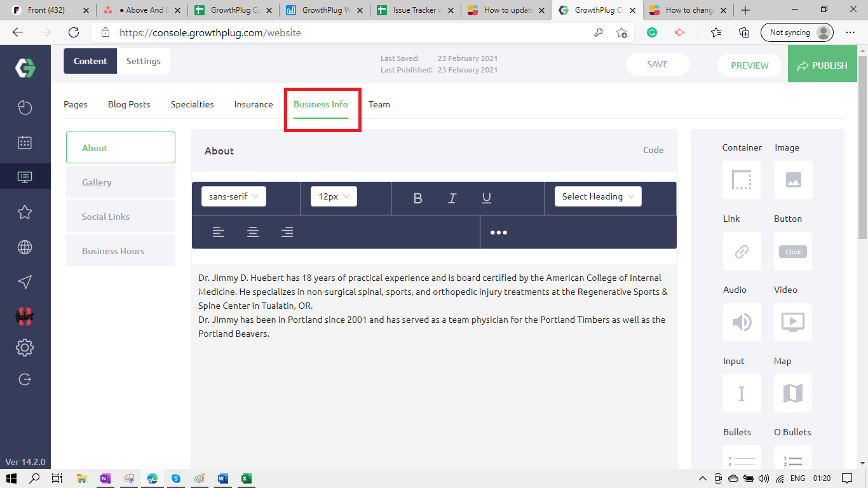The height and width of the screenshot is (488, 868).
Task: Select the Input element icon
Action: point(742,393)
